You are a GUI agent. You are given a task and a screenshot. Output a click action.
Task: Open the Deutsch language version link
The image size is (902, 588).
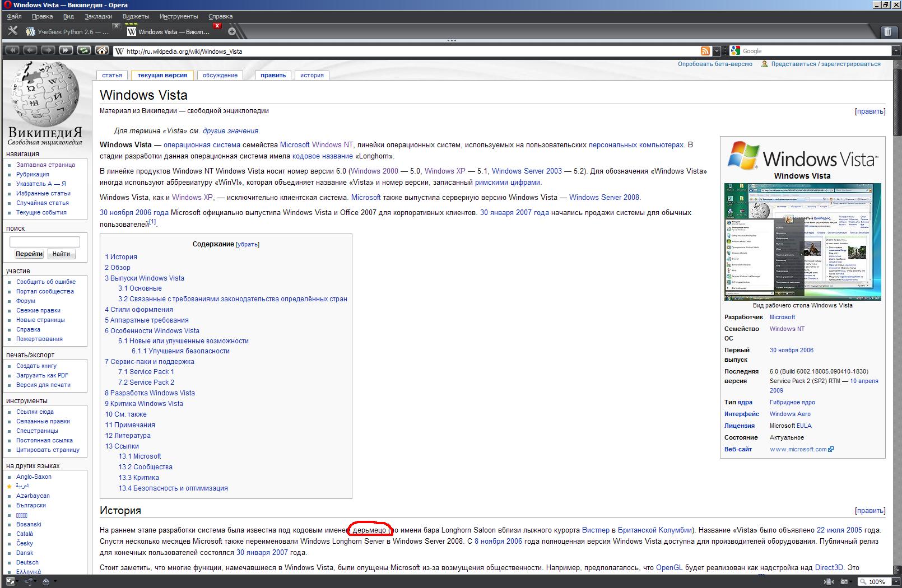point(27,562)
